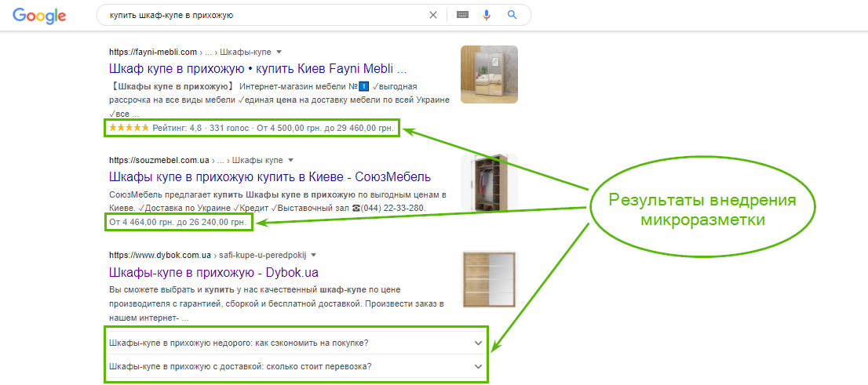Viewport: 868px width, 385px height.
Task: Start voice search with the microphone icon
Action: (487, 16)
